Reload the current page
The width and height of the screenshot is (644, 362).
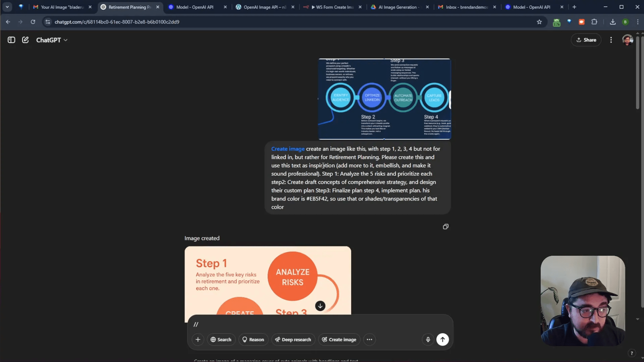pyautogui.click(x=33, y=22)
